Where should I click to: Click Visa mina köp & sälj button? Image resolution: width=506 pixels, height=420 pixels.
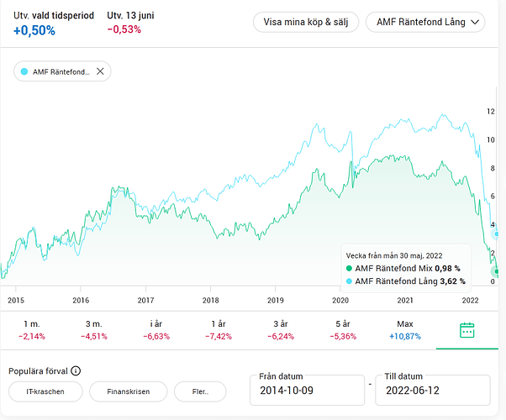306,22
